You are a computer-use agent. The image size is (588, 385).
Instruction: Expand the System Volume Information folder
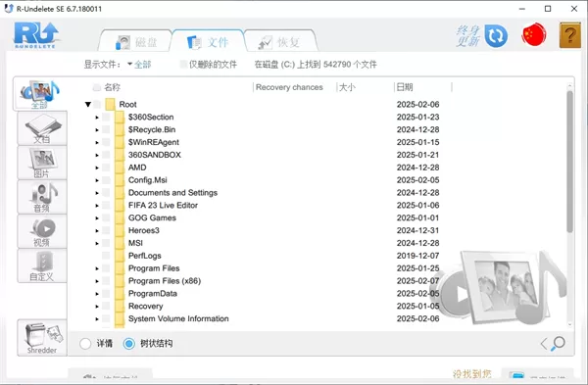(97, 319)
